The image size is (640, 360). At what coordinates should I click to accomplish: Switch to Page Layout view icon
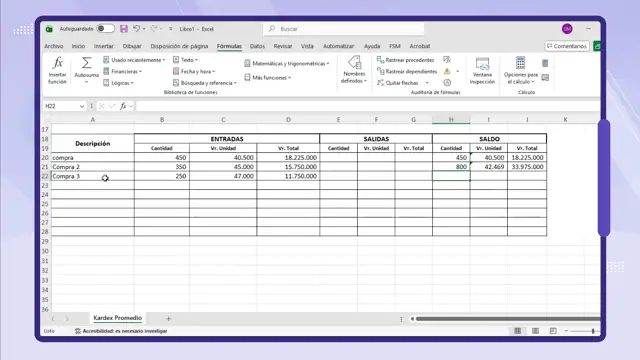coord(535,331)
